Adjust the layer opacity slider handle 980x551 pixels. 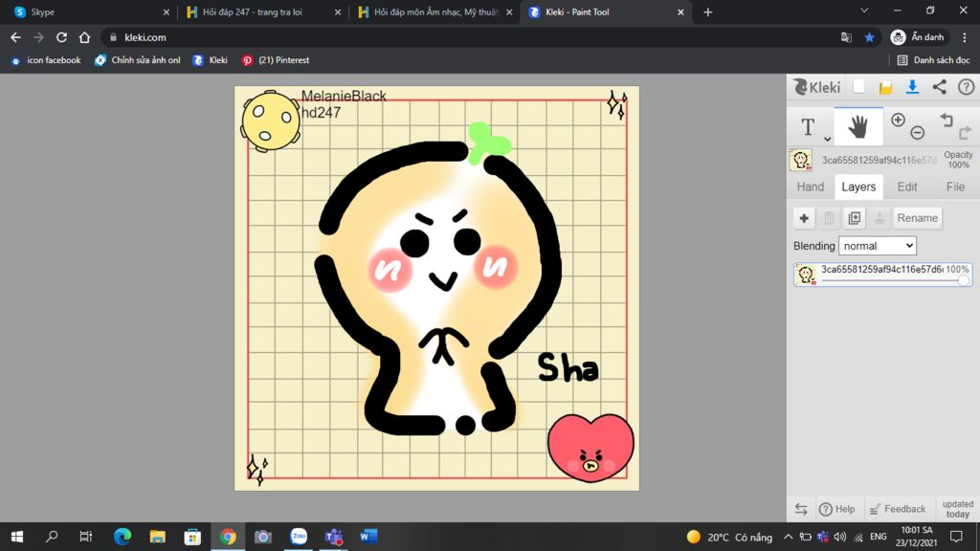[963, 280]
